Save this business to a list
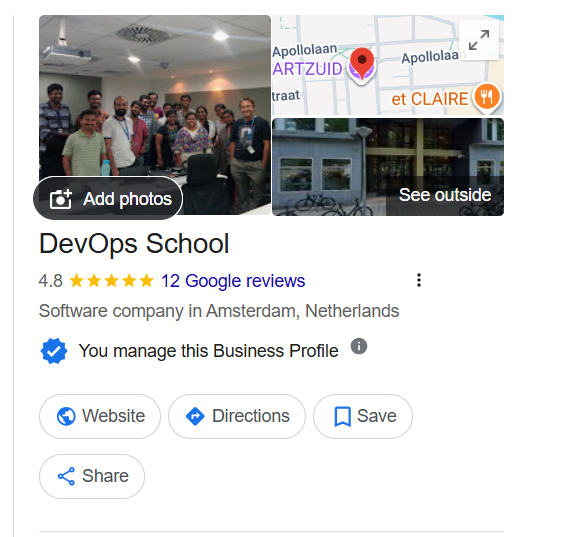Screen dimensions: 586x537 click(x=363, y=416)
